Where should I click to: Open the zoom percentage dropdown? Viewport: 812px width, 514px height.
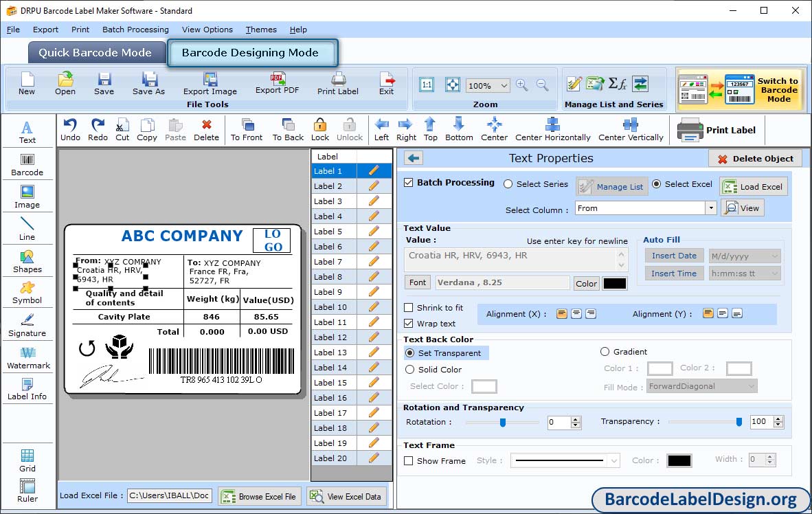tap(504, 85)
